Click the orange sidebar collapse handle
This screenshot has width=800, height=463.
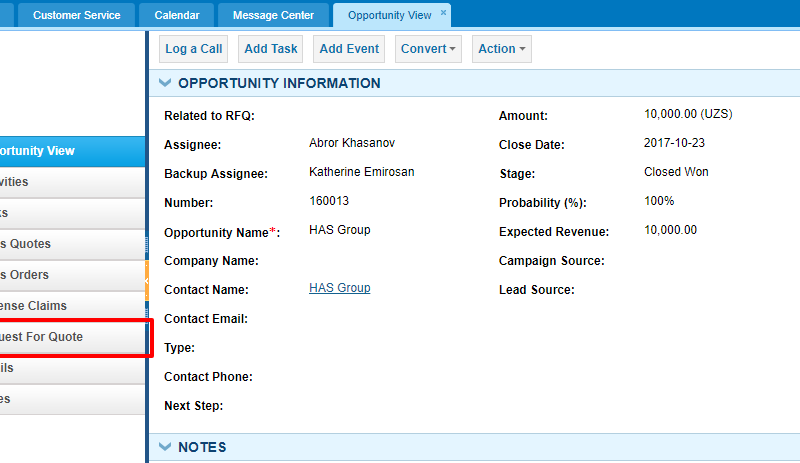pyautogui.click(x=147, y=281)
